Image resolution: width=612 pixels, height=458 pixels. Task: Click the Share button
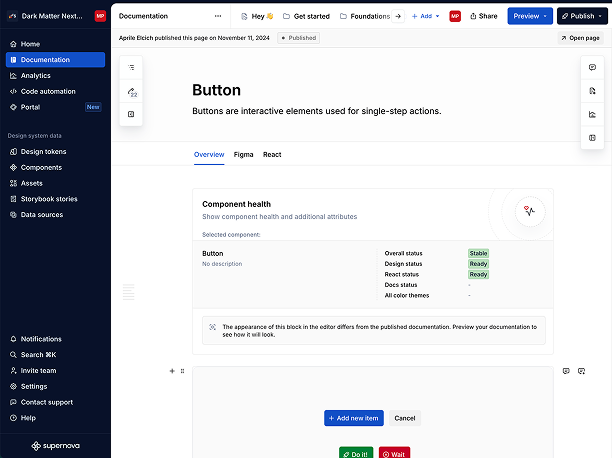point(484,16)
